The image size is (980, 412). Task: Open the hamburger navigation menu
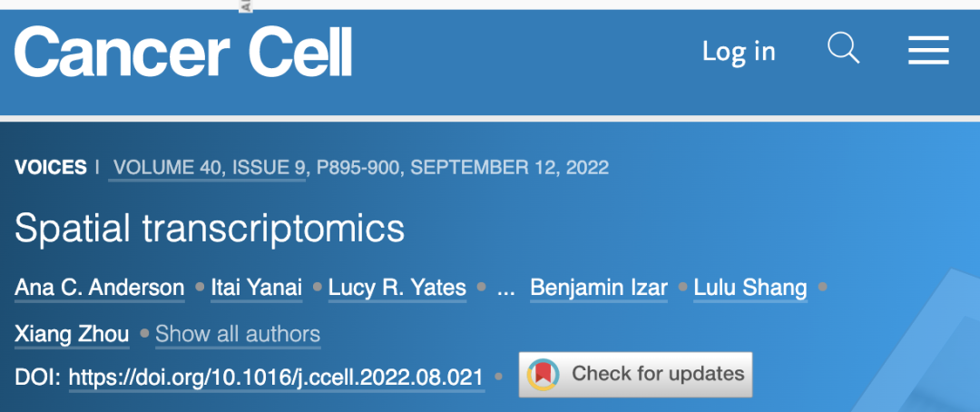tap(928, 50)
